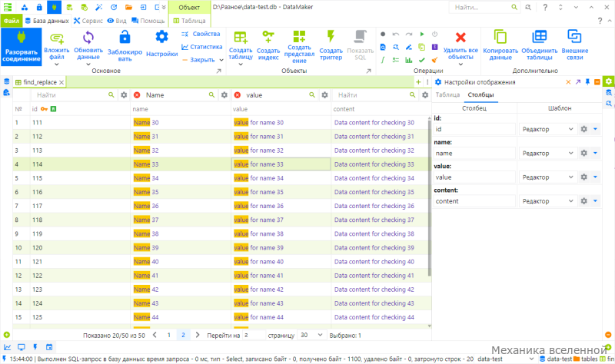Image resolution: width=615 pixels, height=364 pixels.
Task: Clear the value column filter
Action: pyautogui.click(x=238, y=95)
